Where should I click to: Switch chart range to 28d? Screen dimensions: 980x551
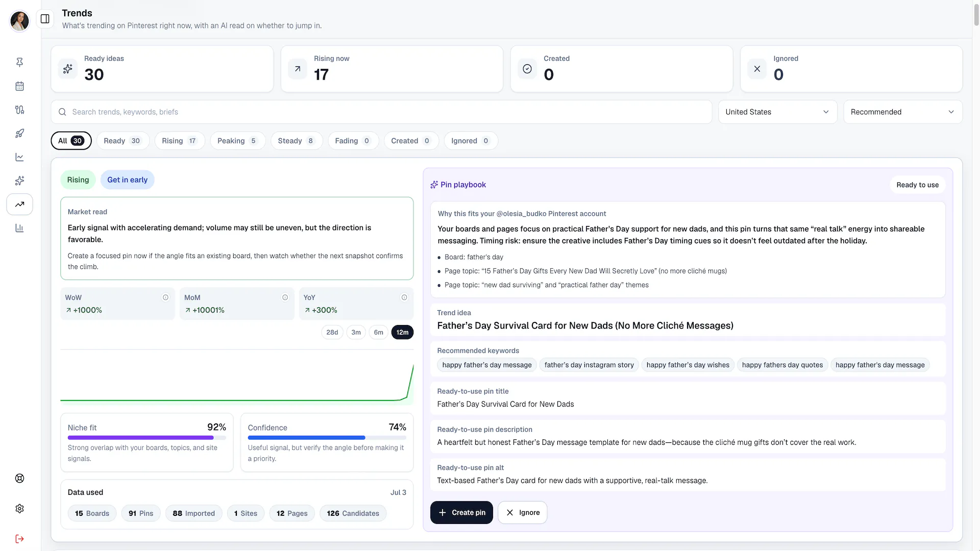[x=332, y=333]
